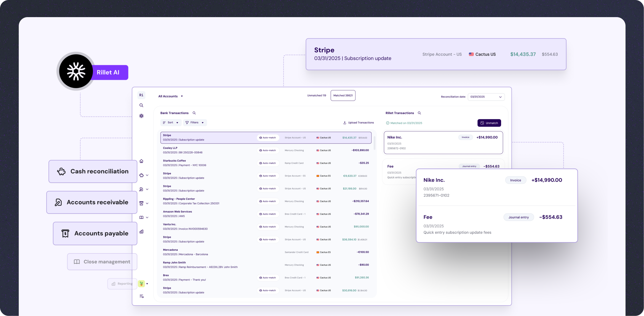The width and height of the screenshot is (644, 316).
Task: Search Rillet Transactions with the magnifier icon
Action: [x=419, y=113]
